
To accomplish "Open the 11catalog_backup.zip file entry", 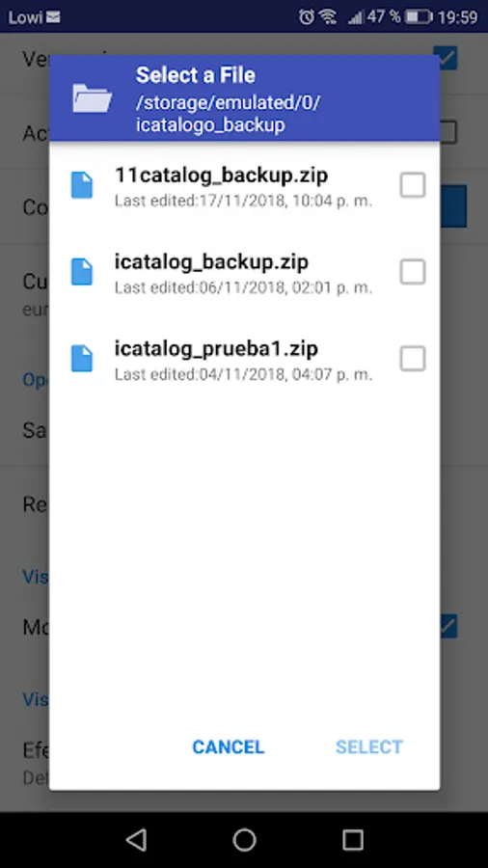I will coord(244,185).
